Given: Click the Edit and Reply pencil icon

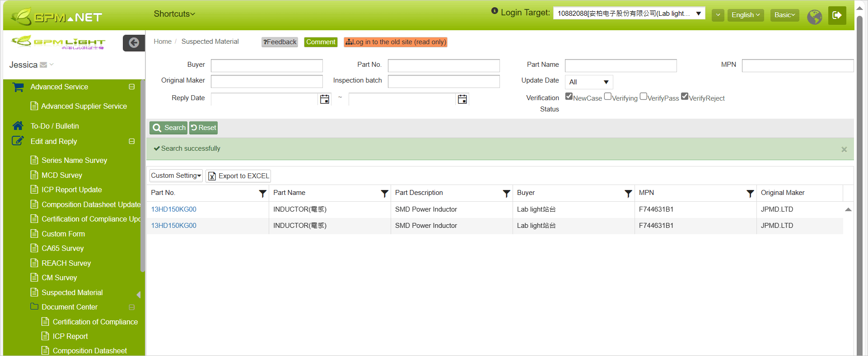Looking at the screenshot, I should (18, 141).
